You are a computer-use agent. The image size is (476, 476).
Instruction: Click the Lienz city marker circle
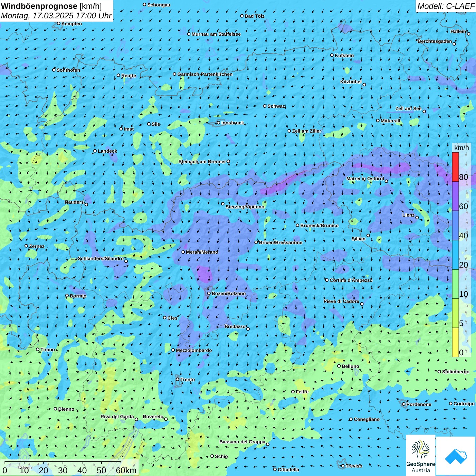point(417,218)
